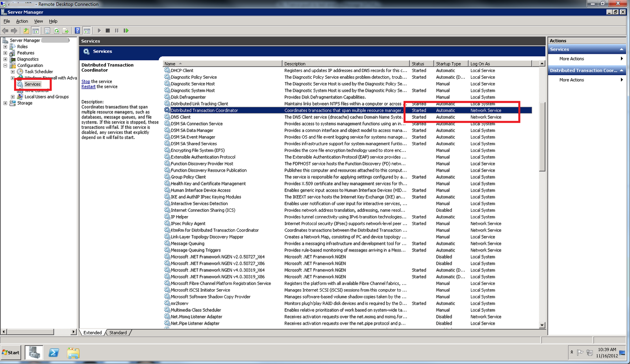Collapse the Distributed Transaction Coor... actions section
Screen dimensions: 630x364
click(x=622, y=71)
